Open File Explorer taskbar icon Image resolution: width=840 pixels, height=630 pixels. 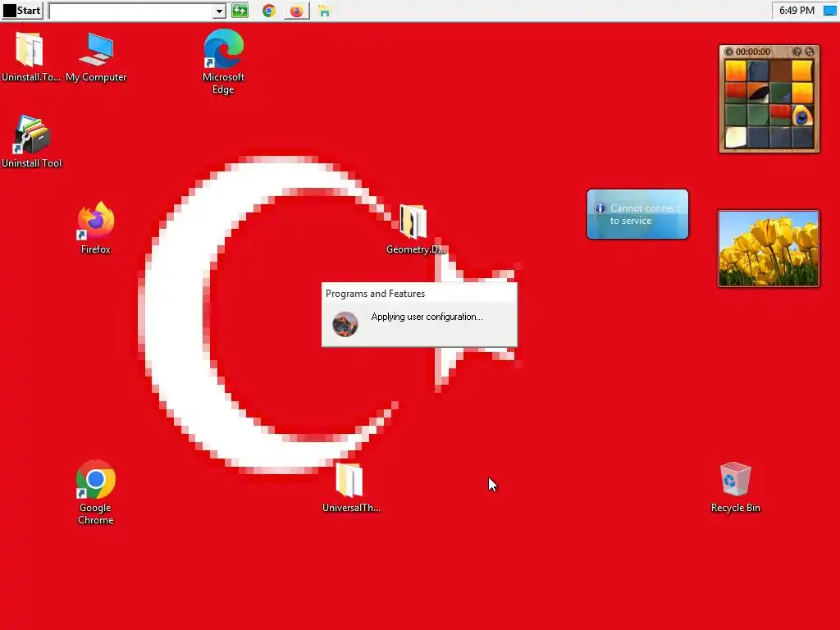click(x=324, y=11)
